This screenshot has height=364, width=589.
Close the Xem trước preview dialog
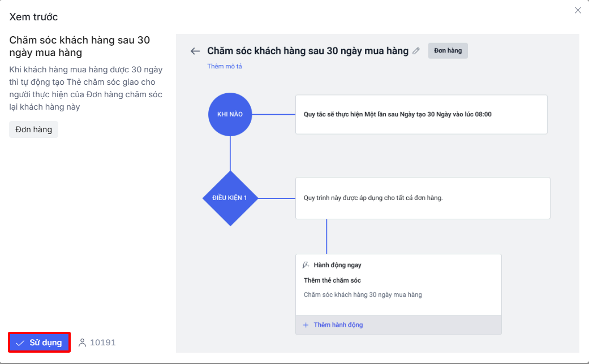578,10
